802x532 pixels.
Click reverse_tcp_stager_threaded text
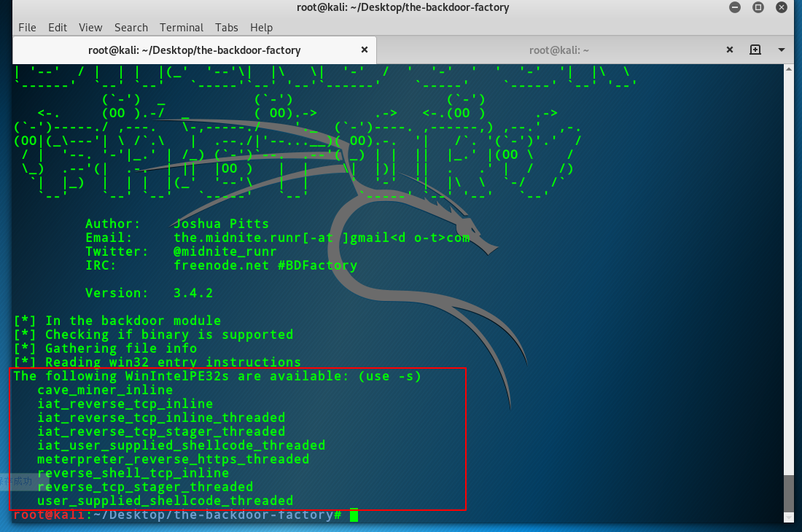pos(145,487)
